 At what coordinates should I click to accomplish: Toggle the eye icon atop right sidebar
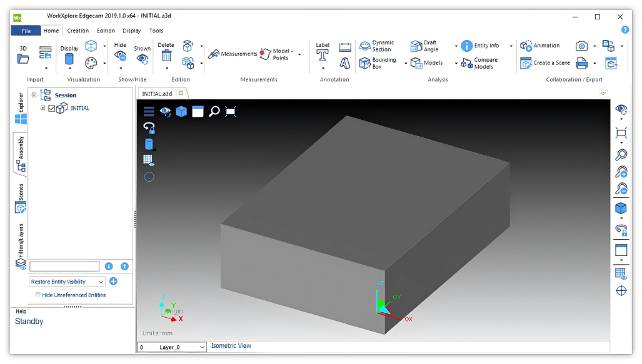point(621,109)
